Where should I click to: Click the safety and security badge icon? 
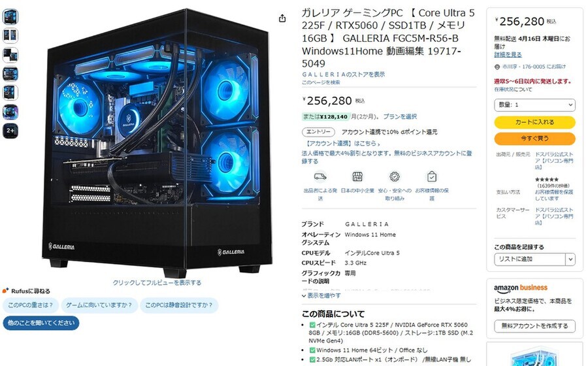[394, 176]
